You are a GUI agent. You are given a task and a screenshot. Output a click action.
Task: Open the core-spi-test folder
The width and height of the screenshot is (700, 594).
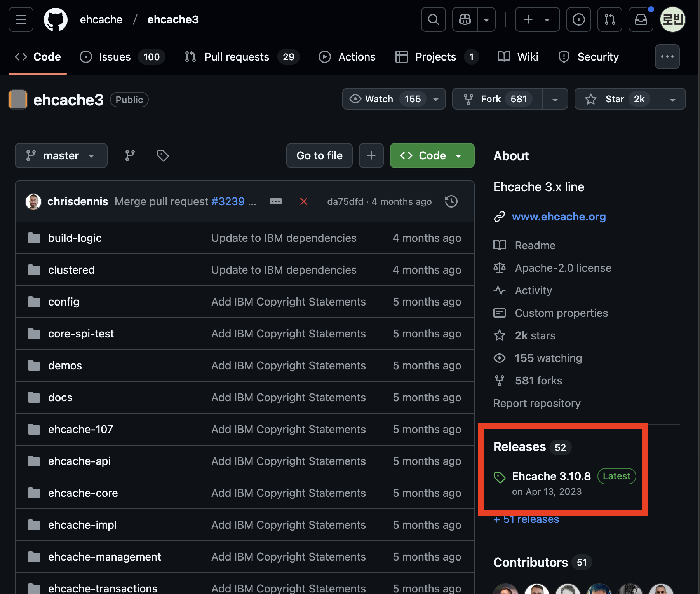[x=81, y=334]
